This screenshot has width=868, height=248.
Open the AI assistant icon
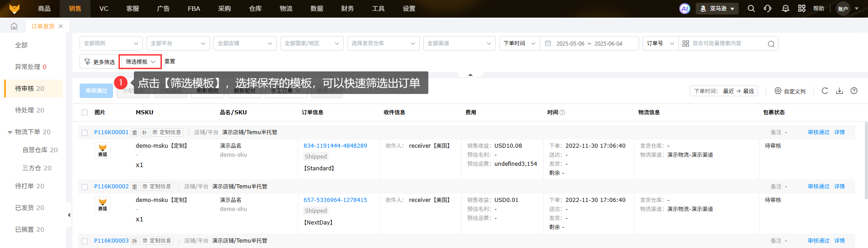click(685, 9)
